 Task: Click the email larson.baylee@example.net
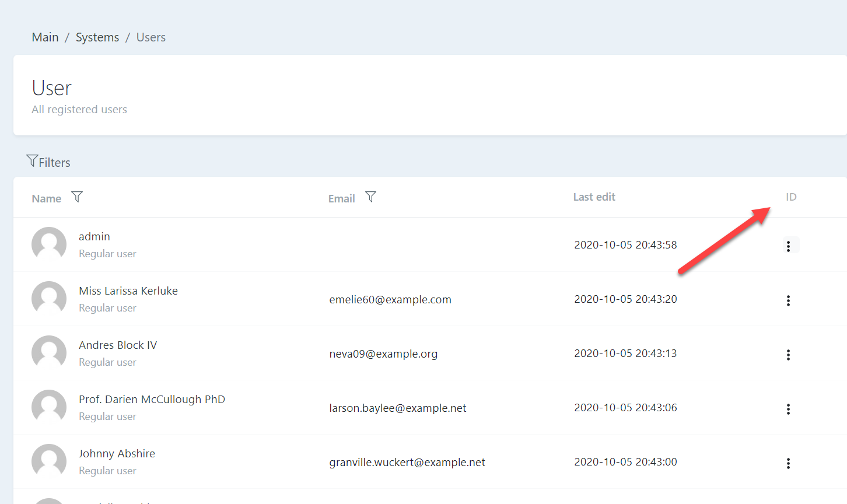pyautogui.click(x=398, y=408)
